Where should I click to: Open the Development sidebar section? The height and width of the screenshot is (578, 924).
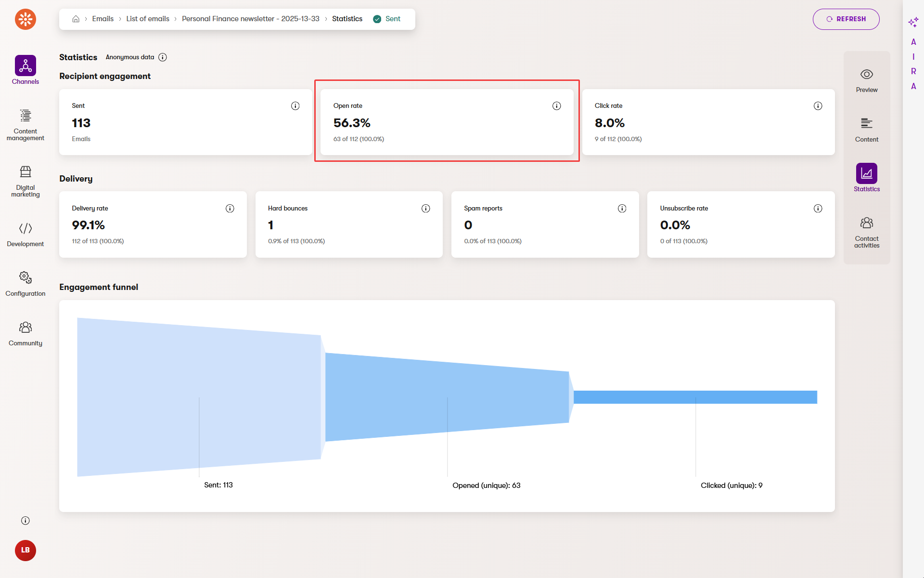(25, 234)
